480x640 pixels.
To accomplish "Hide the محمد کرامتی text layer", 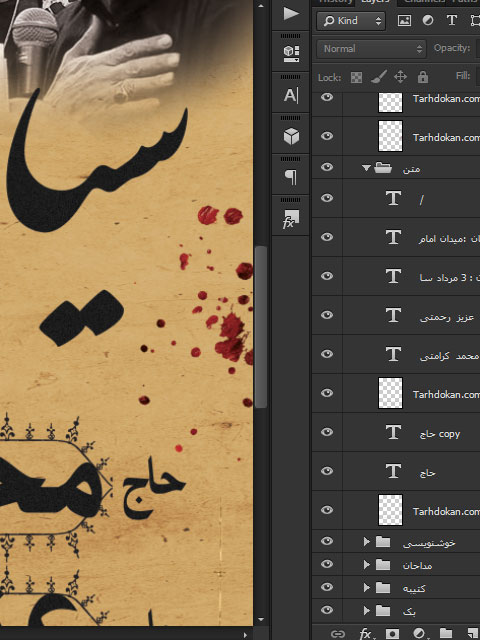I will click(x=327, y=353).
